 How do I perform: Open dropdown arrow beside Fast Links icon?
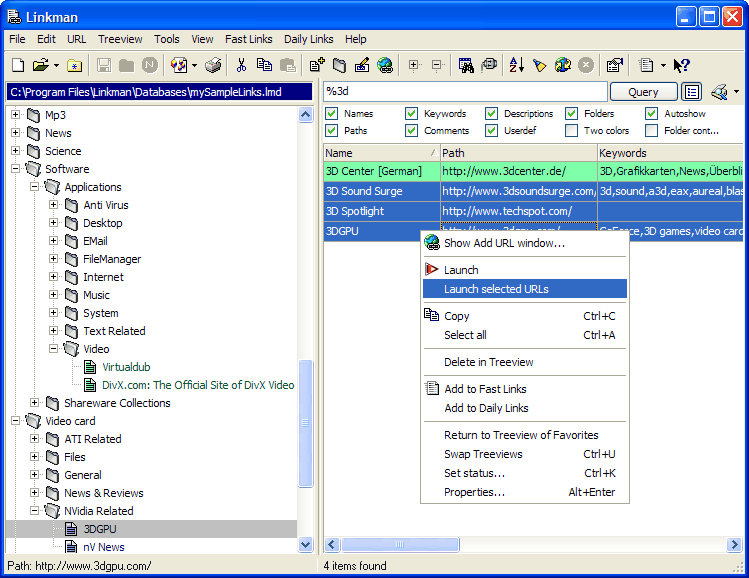click(663, 65)
